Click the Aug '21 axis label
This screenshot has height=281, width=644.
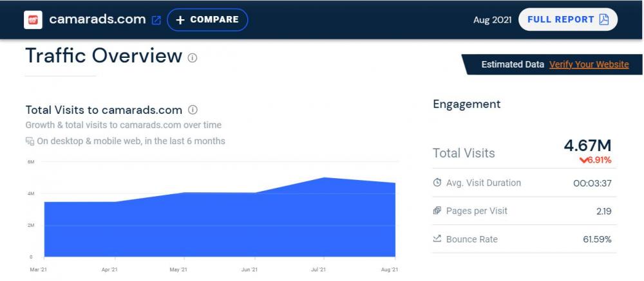pyautogui.click(x=390, y=269)
